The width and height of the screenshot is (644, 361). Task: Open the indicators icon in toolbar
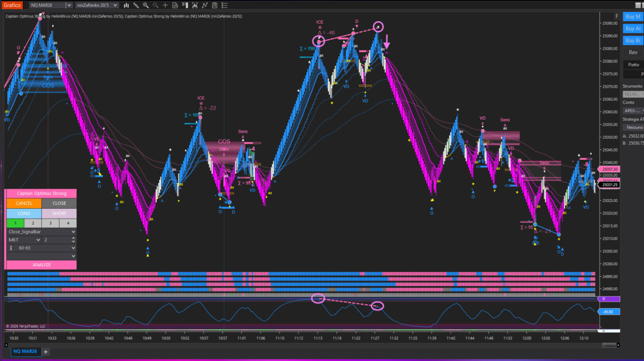pyautogui.click(x=205, y=5)
